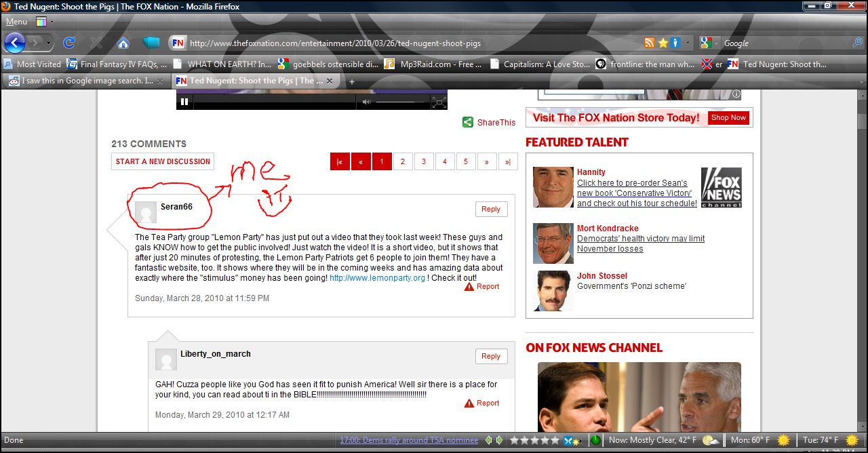
Task: Click the FN site icon in address bar
Action: [178, 43]
